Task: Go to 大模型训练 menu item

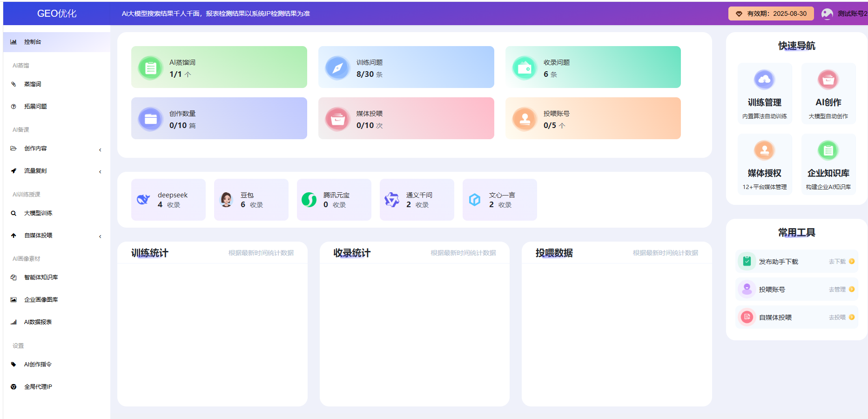Action: pyautogui.click(x=38, y=213)
